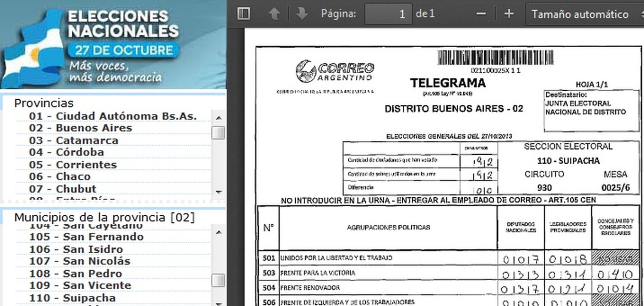Select municipality 108 - San Pedro

(76, 274)
